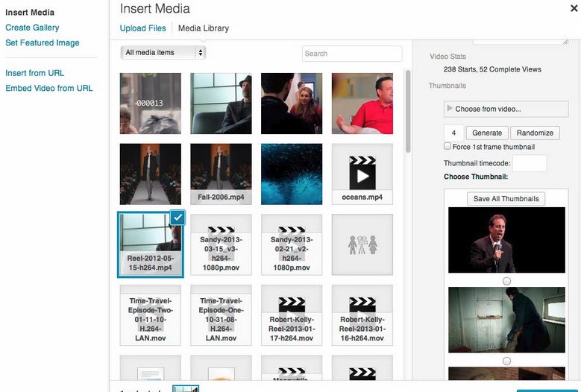Select the man-in-hat video thumbnail
581x392 pixels.
[221, 104]
